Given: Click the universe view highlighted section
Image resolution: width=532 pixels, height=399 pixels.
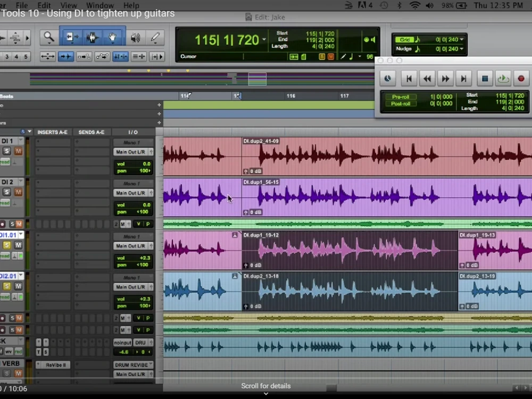Looking at the screenshot, I should coord(257,79).
